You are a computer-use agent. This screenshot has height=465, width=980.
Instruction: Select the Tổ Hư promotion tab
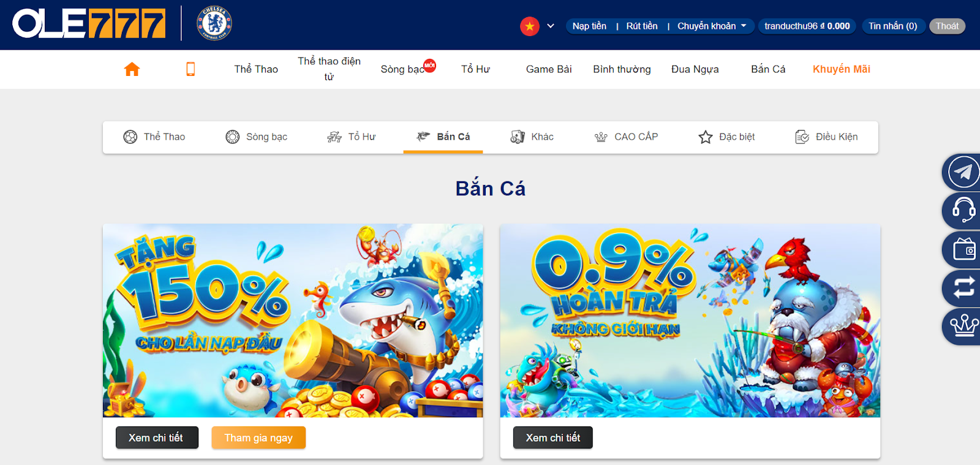352,137
